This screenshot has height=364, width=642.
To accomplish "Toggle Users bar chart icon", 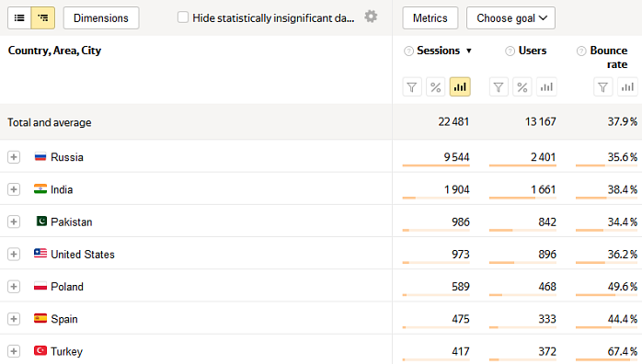I will tap(546, 87).
